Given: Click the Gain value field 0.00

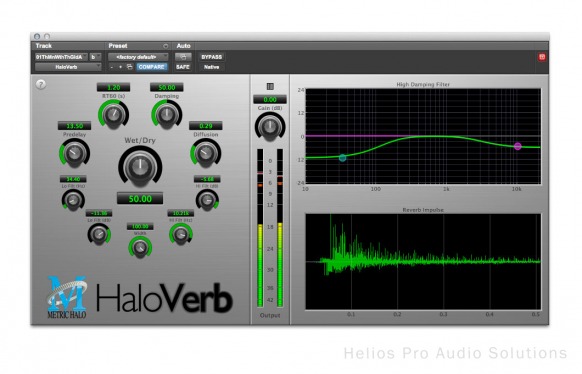Looking at the screenshot, I should click(270, 99).
